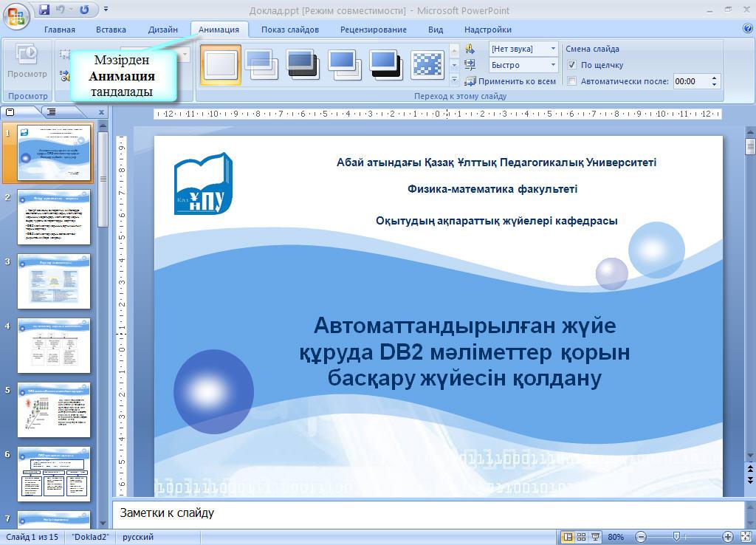Screen dimensions: 756x545
Task: Toggle the По щелчку checkbox
Action: 572,65
